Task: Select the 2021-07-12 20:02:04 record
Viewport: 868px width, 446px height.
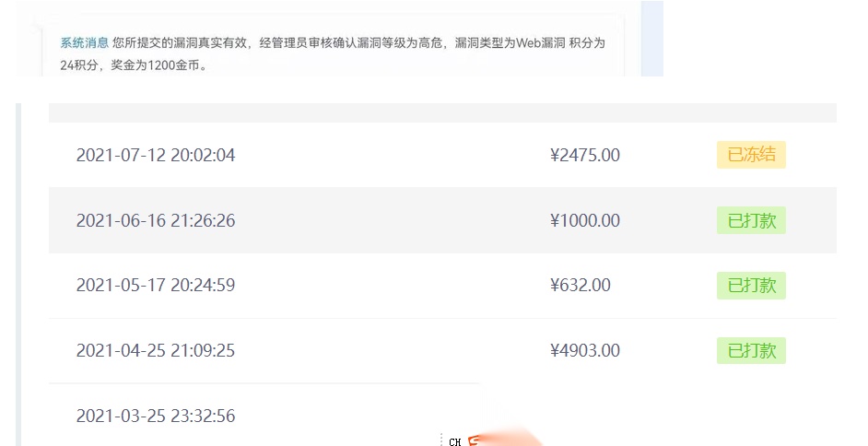Action: pyautogui.click(x=442, y=155)
